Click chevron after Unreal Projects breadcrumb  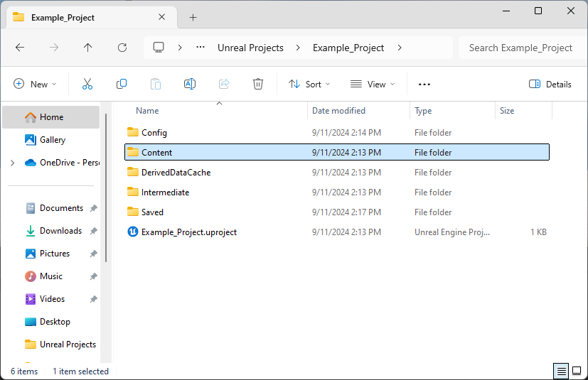pos(298,48)
